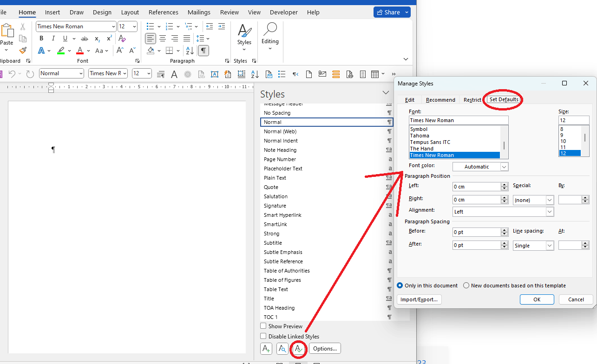Apply strikethrough to text
597x364 pixels.
(85, 39)
